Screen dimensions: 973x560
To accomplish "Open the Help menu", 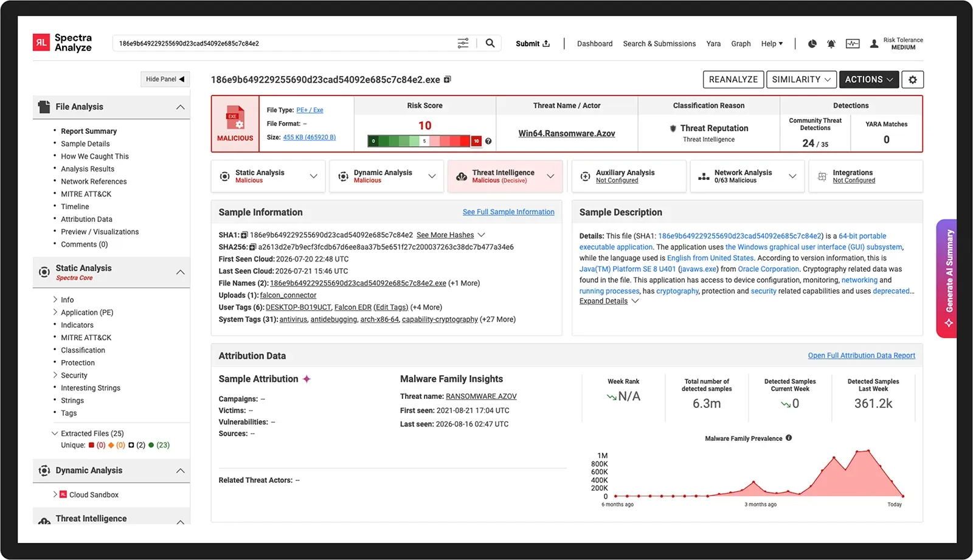I will pos(772,44).
